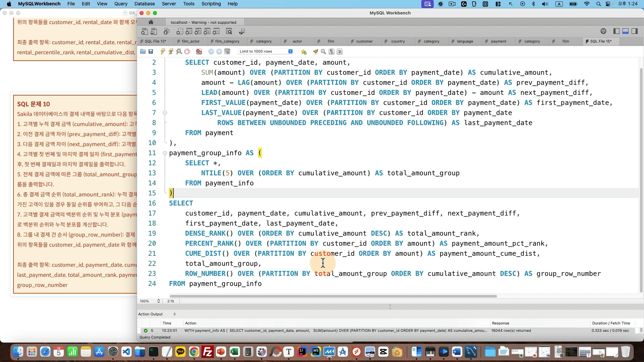Collapse the payment_group_info code fold marker
Viewport: 644px width, 362px height.
[165, 153]
